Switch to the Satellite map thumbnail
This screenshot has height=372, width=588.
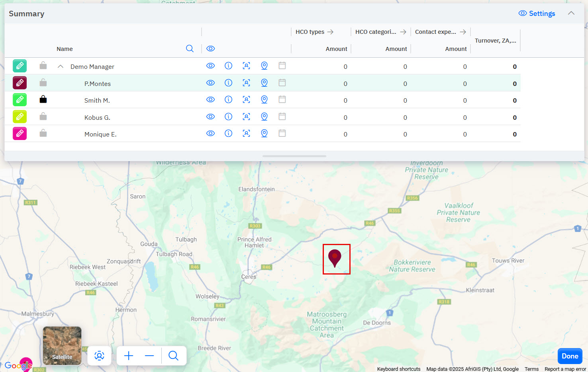pyautogui.click(x=62, y=345)
